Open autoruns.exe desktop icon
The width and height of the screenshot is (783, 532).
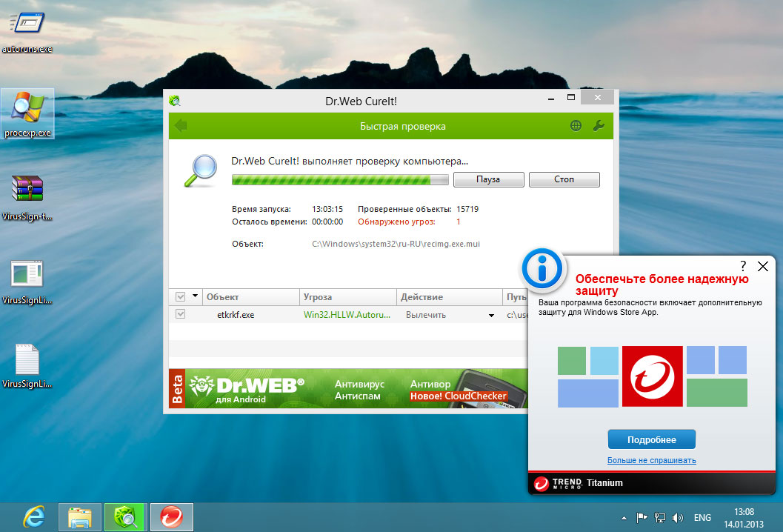click(27, 30)
